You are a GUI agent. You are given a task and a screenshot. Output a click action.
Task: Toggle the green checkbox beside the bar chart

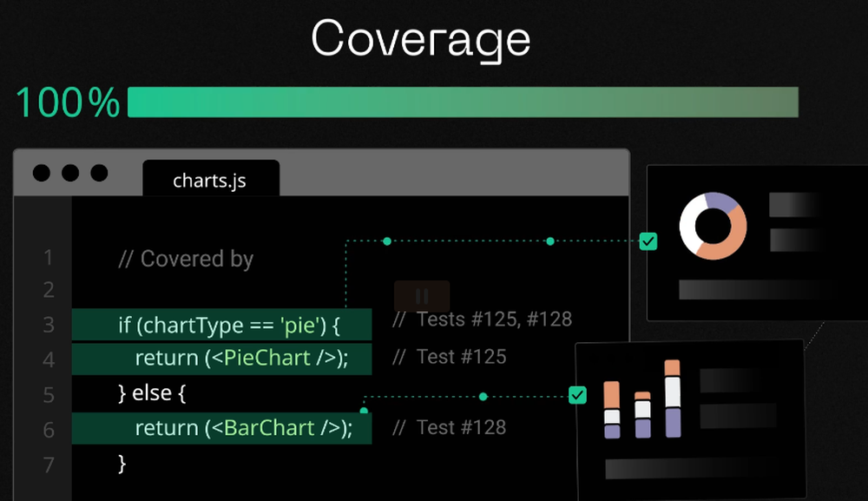[x=578, y=396]
